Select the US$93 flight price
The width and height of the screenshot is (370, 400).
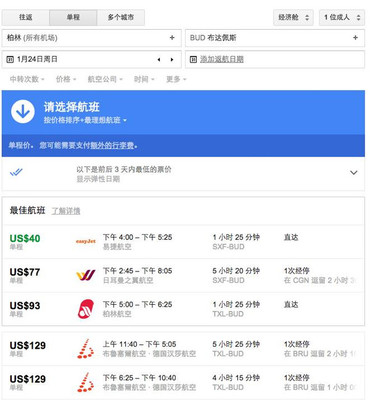point(25,306)
